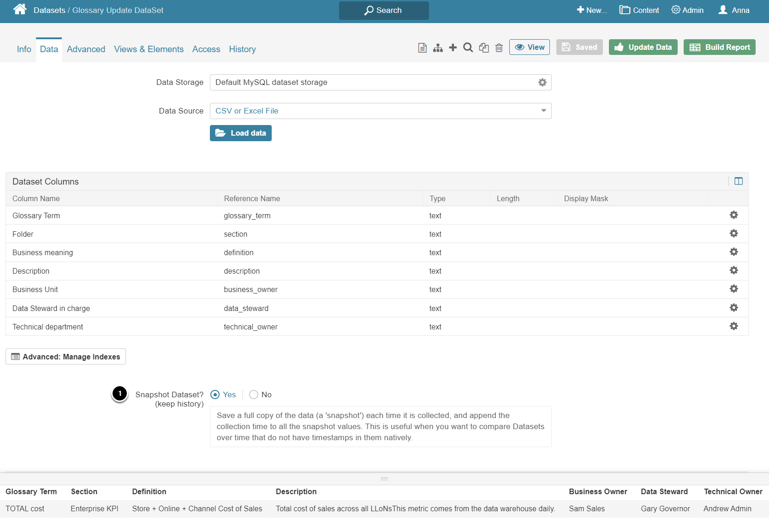Open the gear next to Data Storage
The height and width of the screenshot is (532, 769).
(x=542, y=82)
